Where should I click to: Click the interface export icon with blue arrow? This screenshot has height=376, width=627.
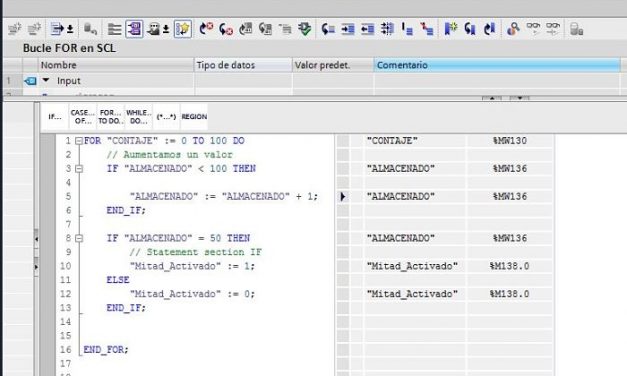click(x=57, y=29)
